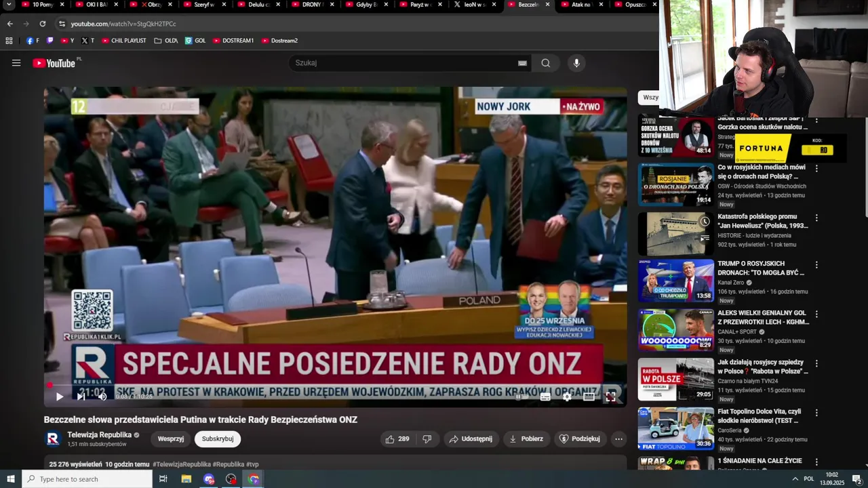Enter fullscreen mode
This screenshot has width=868, height=488.
610,396
